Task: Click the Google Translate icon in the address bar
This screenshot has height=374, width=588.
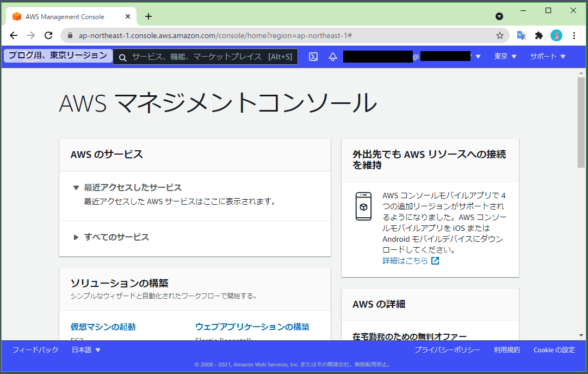Action: click(x=521, y=35)
